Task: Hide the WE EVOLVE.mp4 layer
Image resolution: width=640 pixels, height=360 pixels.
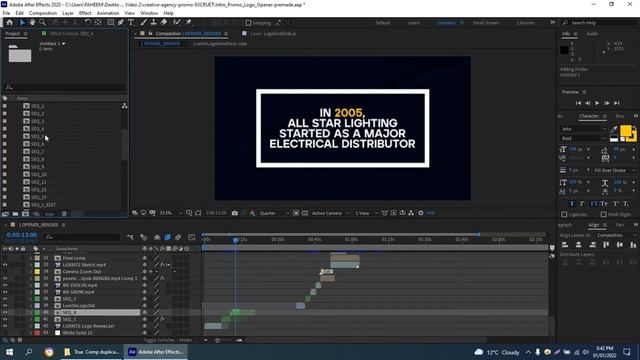Action: coord(5,285)
